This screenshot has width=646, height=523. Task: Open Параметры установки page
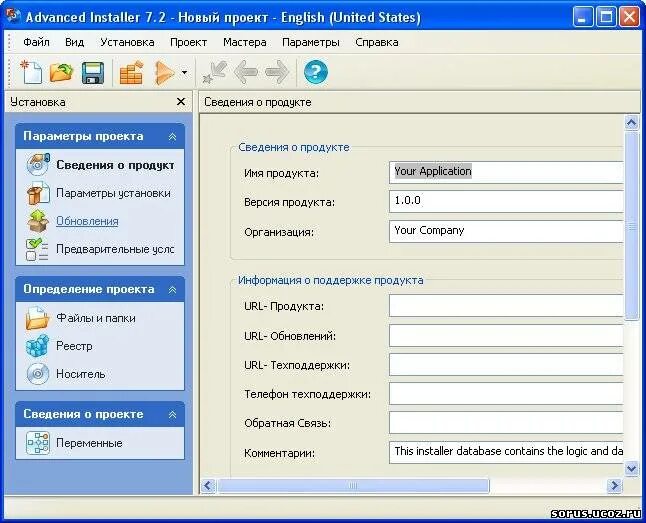click(113, 193)
